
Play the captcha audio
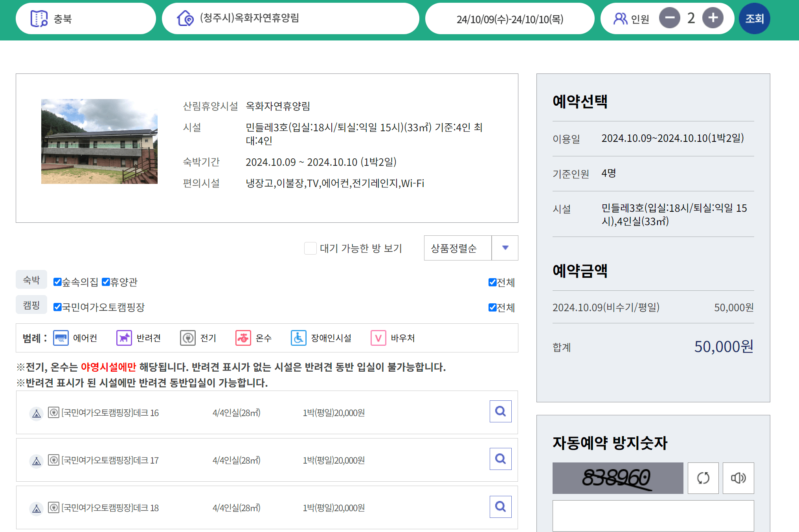(738, 478)
